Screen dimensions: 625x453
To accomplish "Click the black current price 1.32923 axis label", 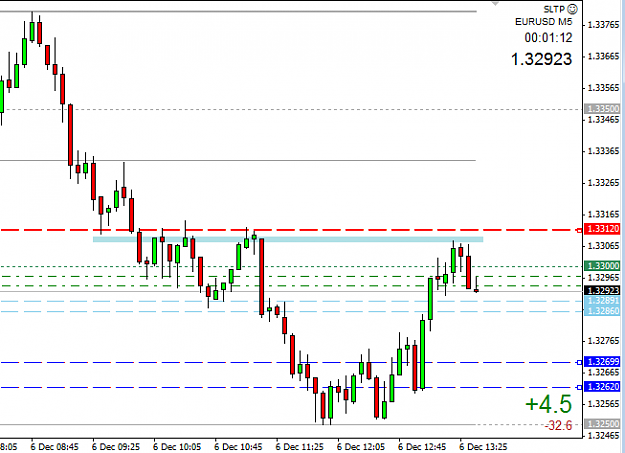I will [603, 291].
